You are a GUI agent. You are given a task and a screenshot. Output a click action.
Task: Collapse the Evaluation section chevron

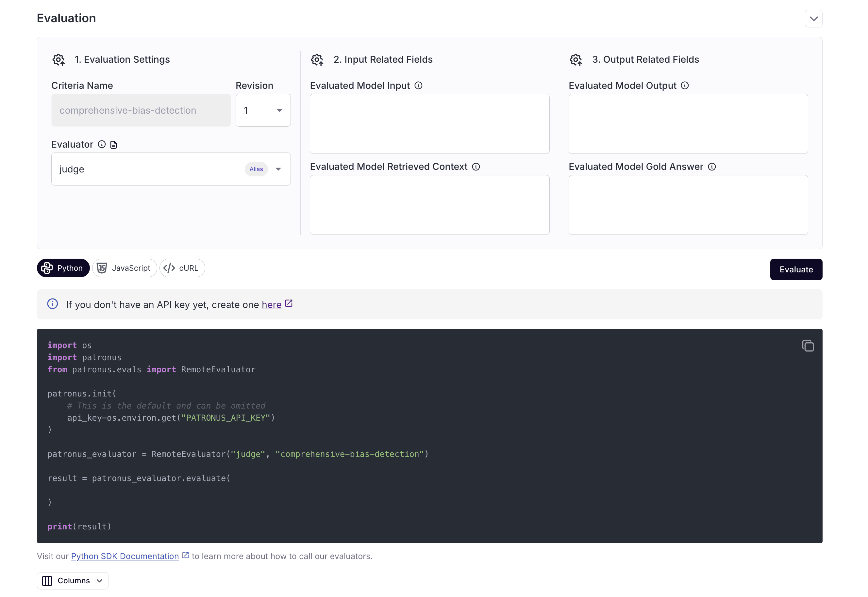(x=813, y=19)
